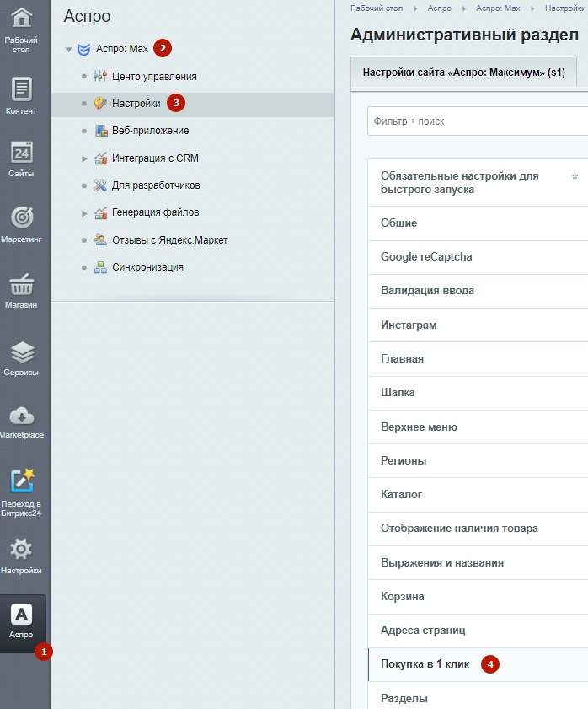Click Аспро breadcrumb link
588x709 pixels.
(x=439, y=8)
